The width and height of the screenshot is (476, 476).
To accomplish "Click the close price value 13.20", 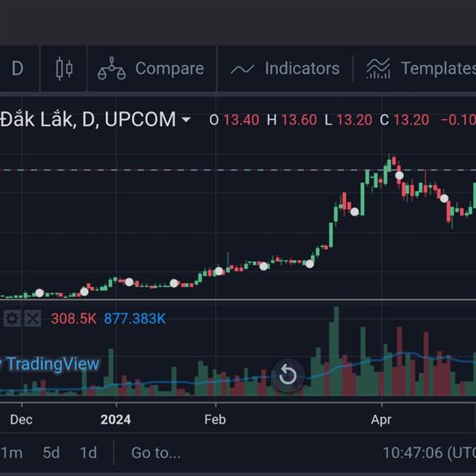I will (x=411, y=120).
